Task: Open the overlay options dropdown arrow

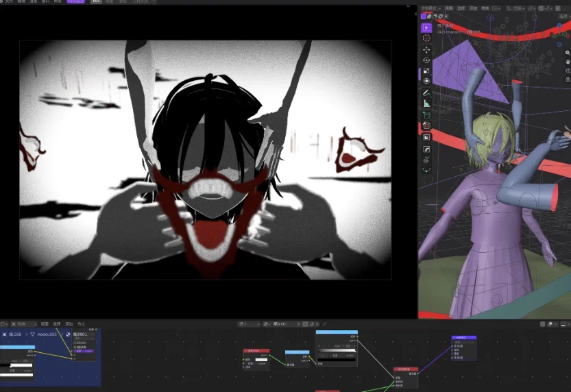Action: click(x=557, y=324)
